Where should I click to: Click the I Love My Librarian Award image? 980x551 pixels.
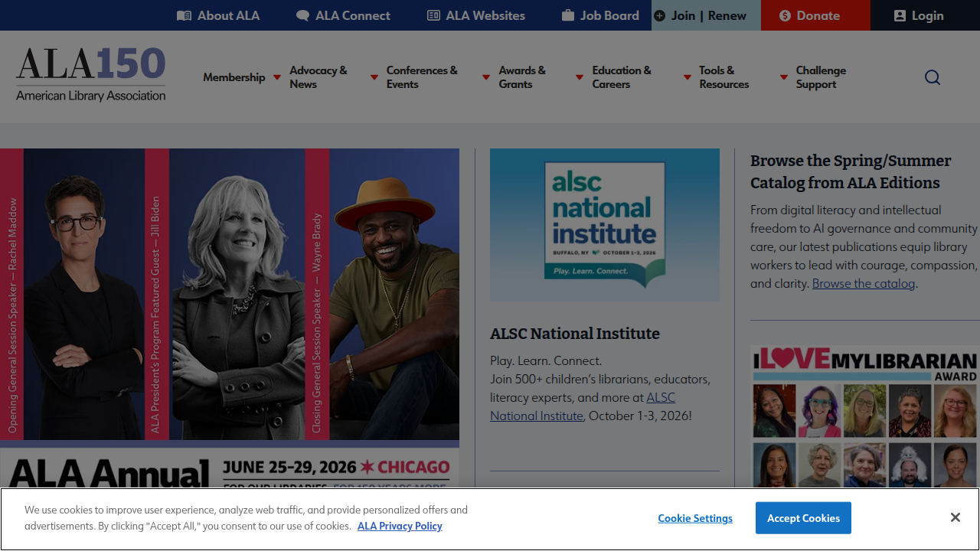(865, 417)
